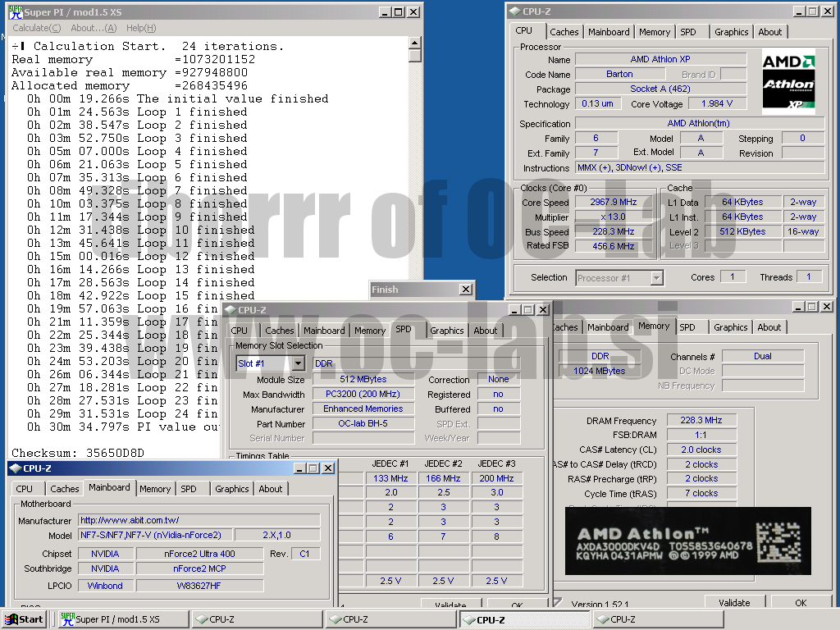Select Caches tab in Mainboard CPU-Z window
The width and height of the screenshot is (840, 630).
click(x=64, y=489)
